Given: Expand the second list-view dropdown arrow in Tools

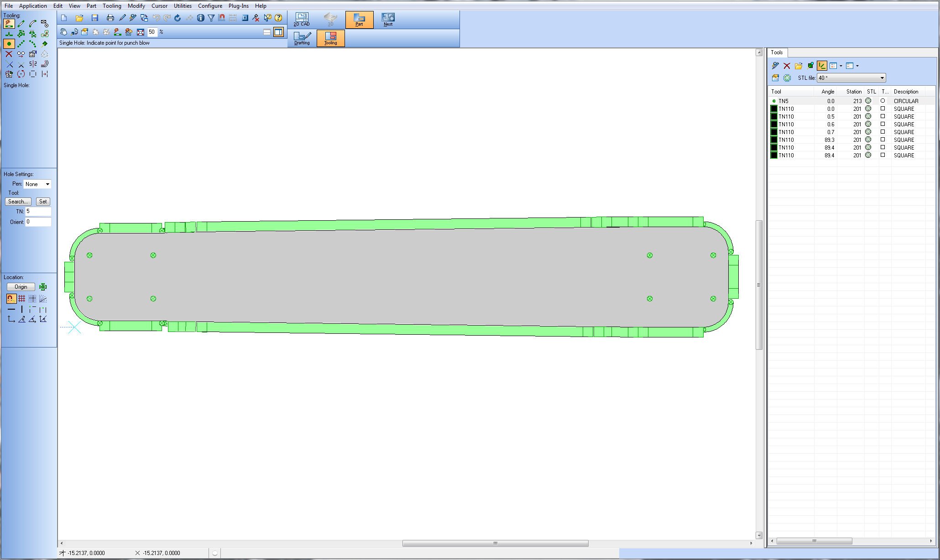Looking at the screenshot, I should click(x=857, y=66).
